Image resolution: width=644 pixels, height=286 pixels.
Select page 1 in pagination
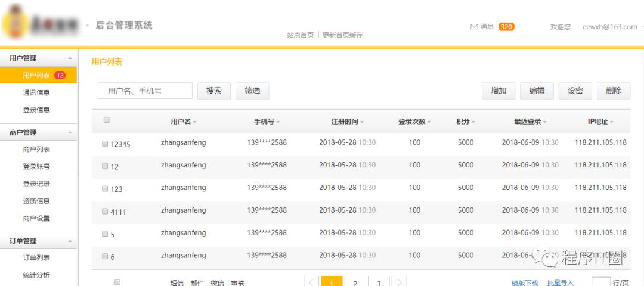[x=332, y=282]
